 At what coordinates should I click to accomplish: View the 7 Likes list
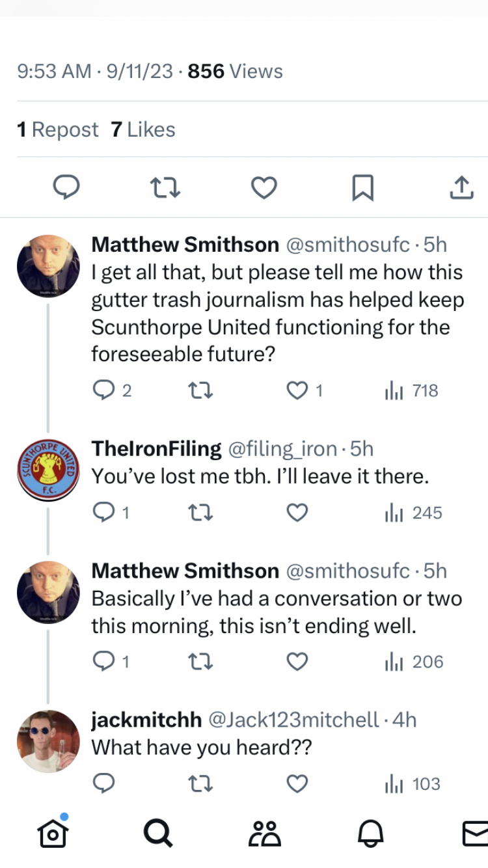tap(143, 129)
